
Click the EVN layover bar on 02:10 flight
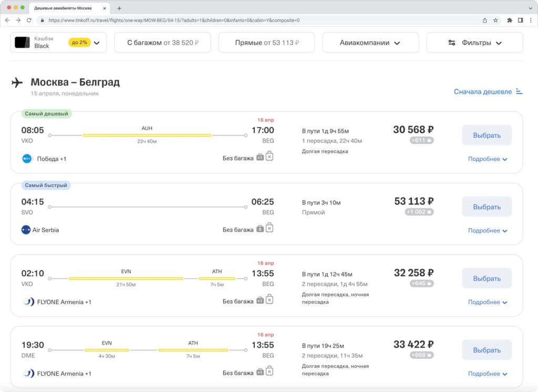(126, 278)
